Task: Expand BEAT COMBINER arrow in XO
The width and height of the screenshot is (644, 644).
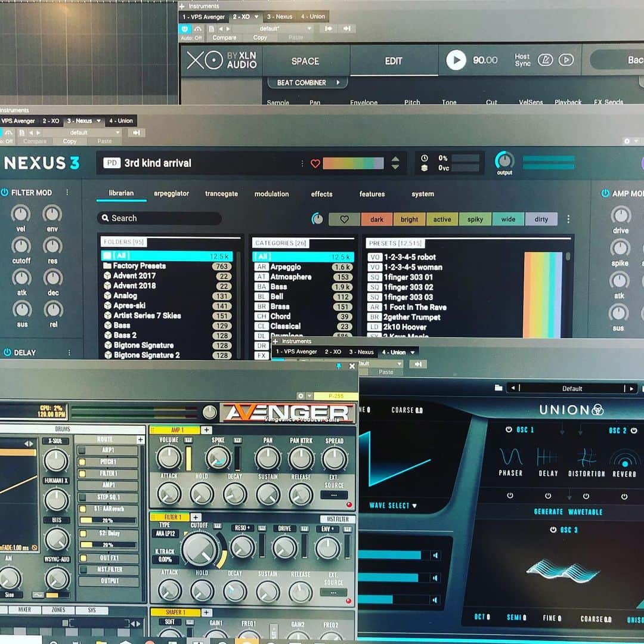Action: point(338,82)
